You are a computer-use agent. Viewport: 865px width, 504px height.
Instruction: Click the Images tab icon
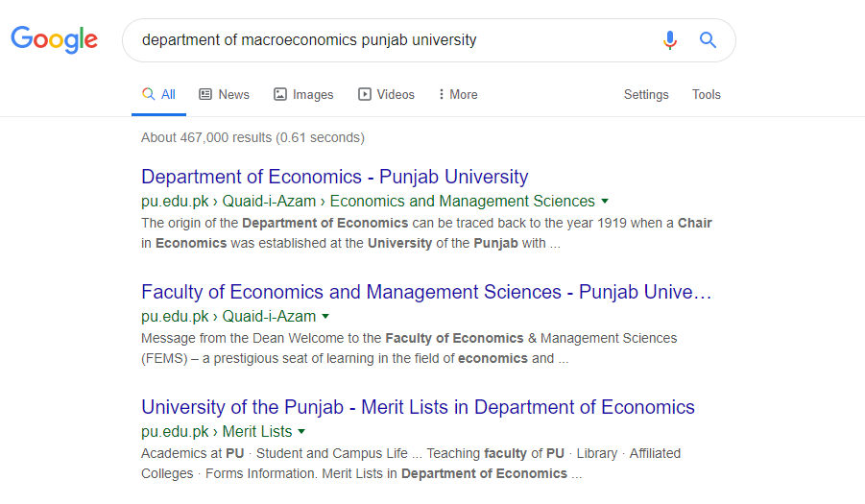280,94
